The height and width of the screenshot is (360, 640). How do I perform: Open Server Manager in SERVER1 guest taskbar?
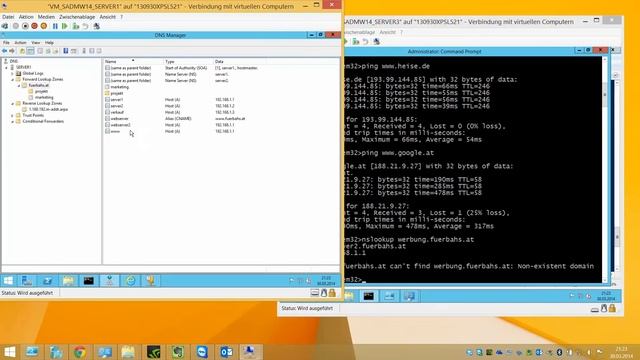click(27, 281)
